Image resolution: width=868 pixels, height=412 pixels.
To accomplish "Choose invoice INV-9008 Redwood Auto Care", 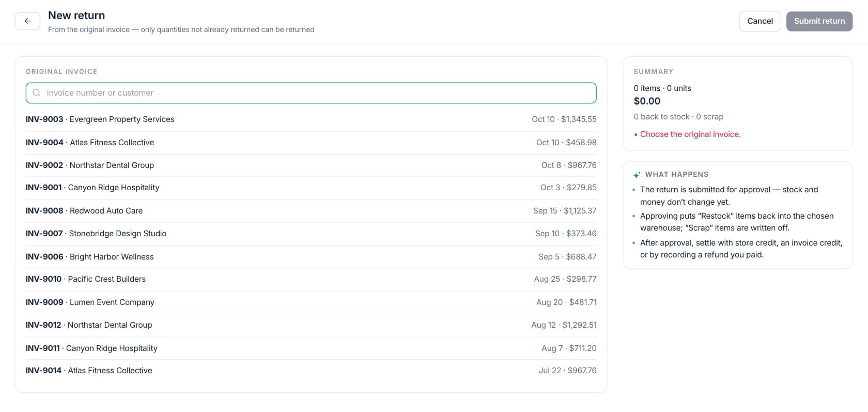I will (x=311, y=211).
